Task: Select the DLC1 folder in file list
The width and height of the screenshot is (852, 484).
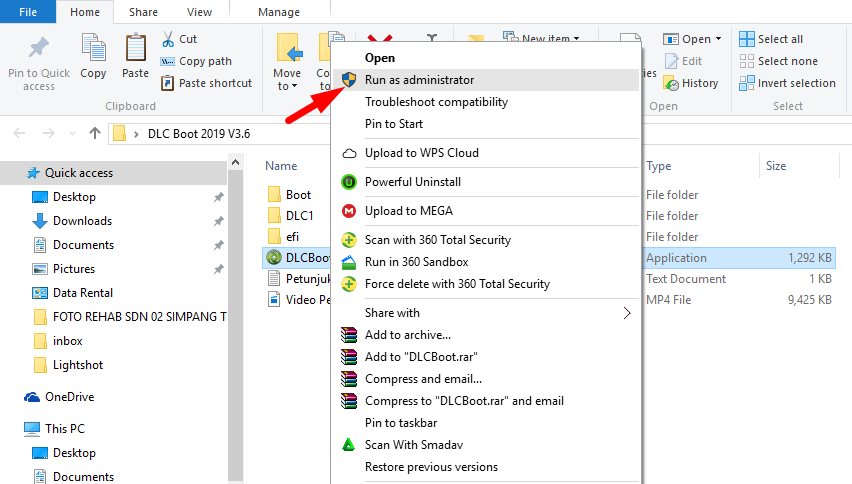Action: [299, 216]
